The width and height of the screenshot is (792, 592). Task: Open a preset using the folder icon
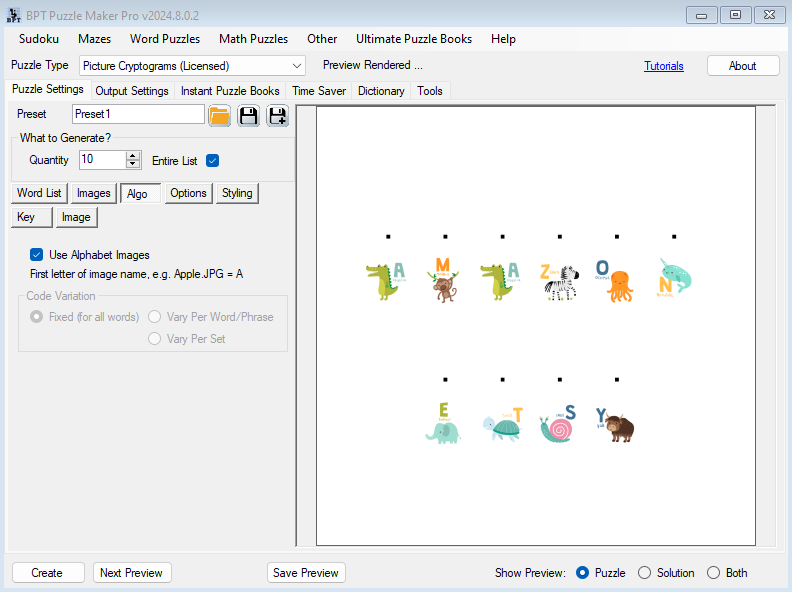click(x=220, y=115)
